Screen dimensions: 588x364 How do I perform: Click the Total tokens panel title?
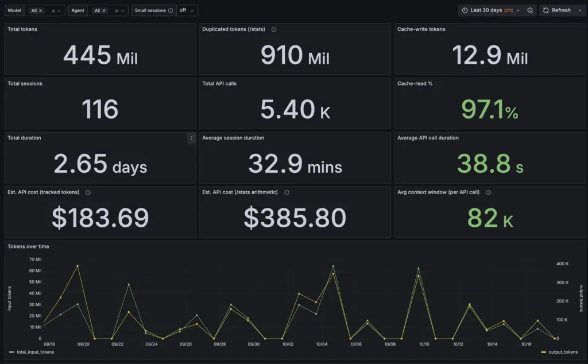(22, 29)
